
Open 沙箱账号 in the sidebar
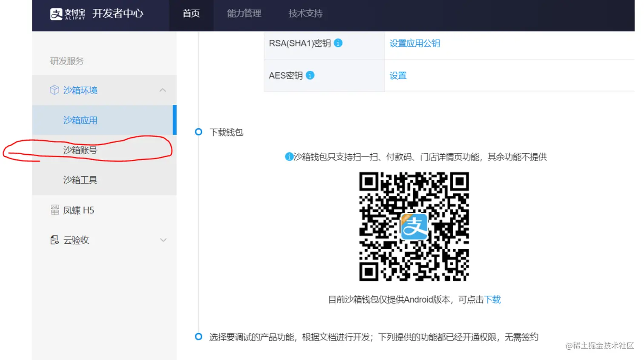[x=104, y=150]
